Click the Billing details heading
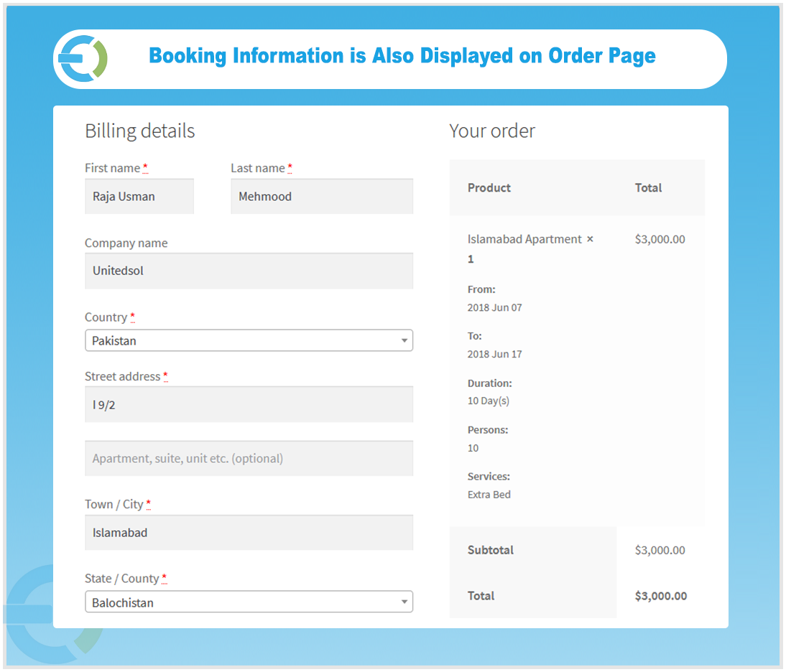This screenshot has height=672, width=786. 140,131
